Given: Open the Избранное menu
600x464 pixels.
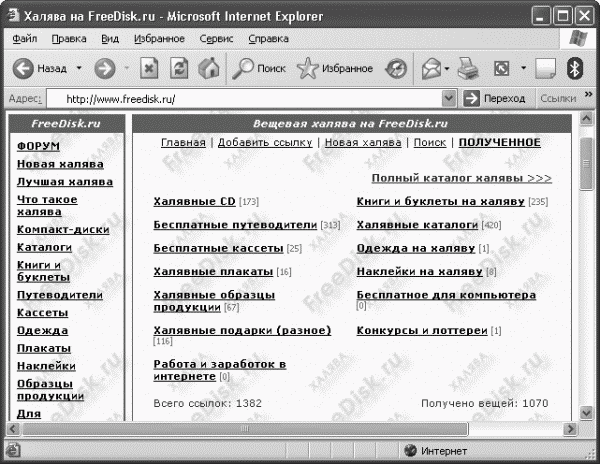Looking at the screenshot, I should [x=159, y=39].
